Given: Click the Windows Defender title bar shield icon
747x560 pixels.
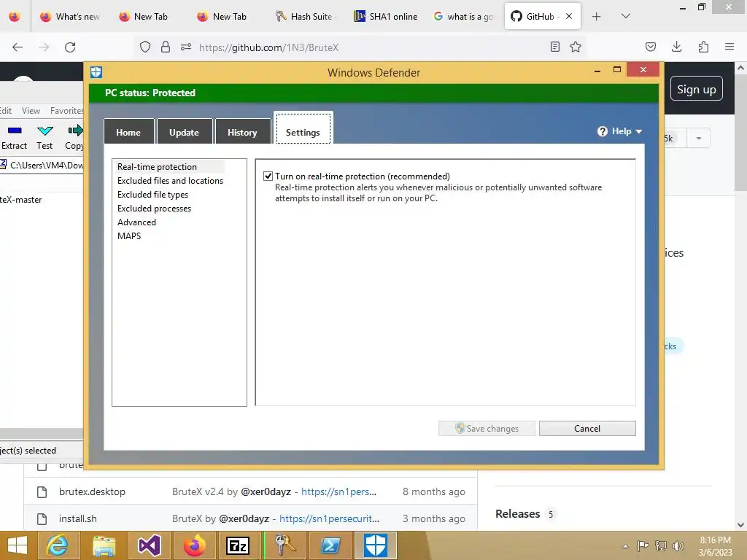Looking at the screenshot, I should coord(96,72).
